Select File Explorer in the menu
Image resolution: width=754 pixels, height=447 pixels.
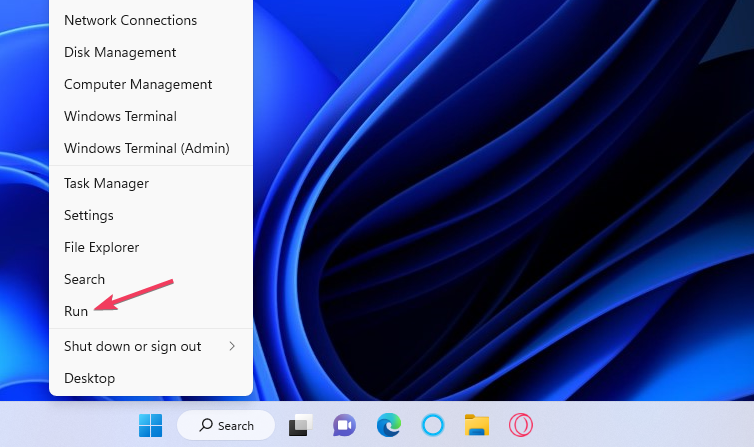[x=151, y=247]
